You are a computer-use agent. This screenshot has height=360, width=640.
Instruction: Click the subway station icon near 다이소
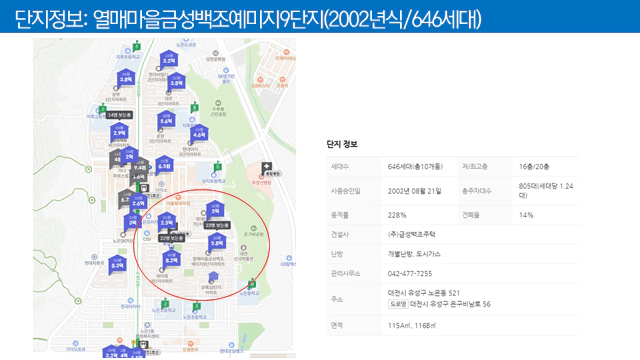point(144,188)
